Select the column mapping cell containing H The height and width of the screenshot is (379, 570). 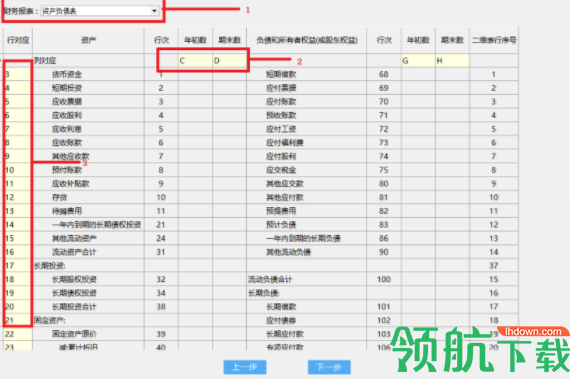tap(452, 61)
